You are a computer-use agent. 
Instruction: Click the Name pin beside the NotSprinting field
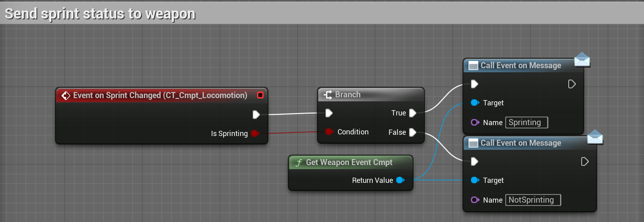pyautogui.click(x=475, y=200)
